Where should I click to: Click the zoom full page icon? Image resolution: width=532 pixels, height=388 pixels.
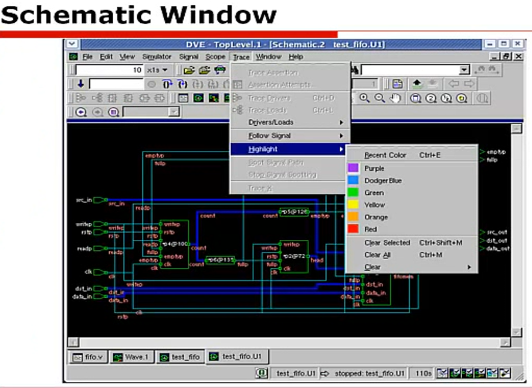click(x=415, y=98)
